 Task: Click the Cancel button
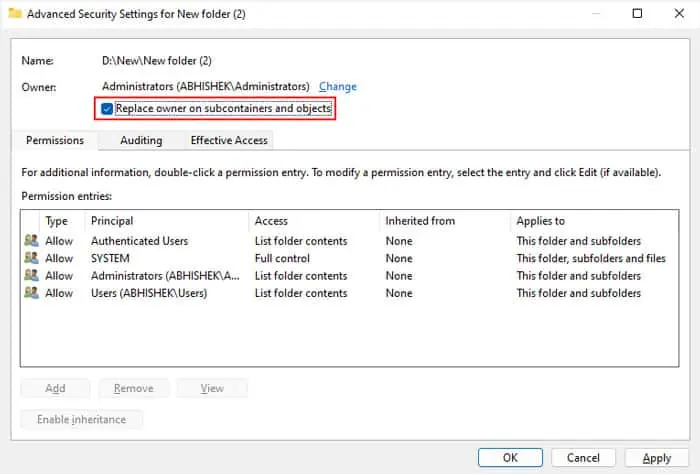tap(583, 457)
